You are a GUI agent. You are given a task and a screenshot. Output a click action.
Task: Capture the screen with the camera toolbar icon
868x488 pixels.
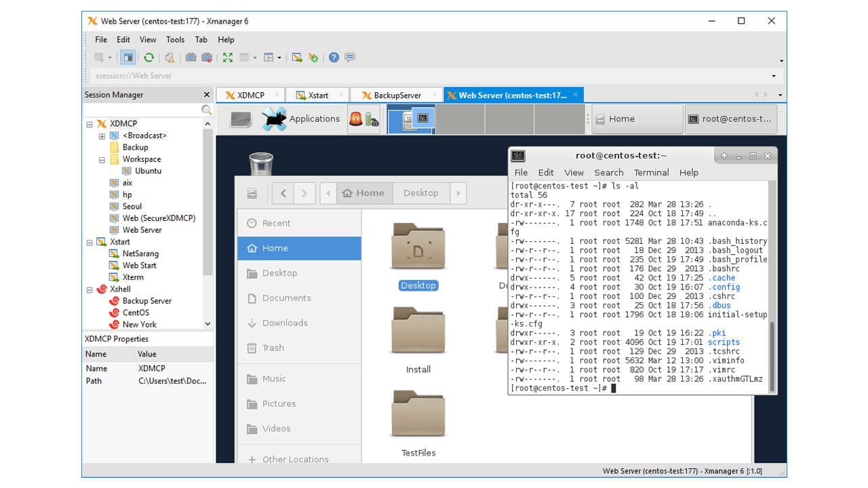point(191,57)
